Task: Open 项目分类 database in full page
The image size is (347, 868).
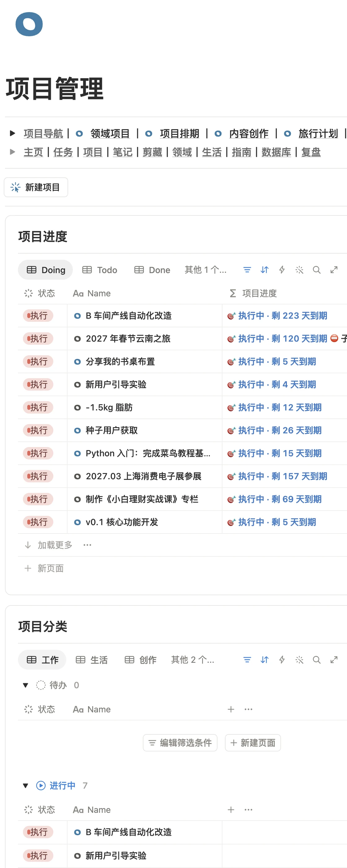Action: (x=334, y=660)
